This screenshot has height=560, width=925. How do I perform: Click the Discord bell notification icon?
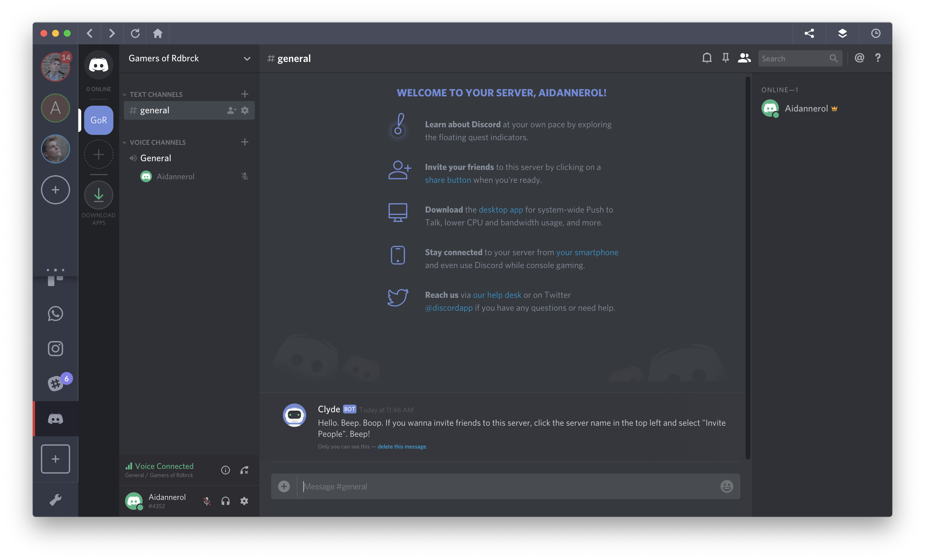706,58
